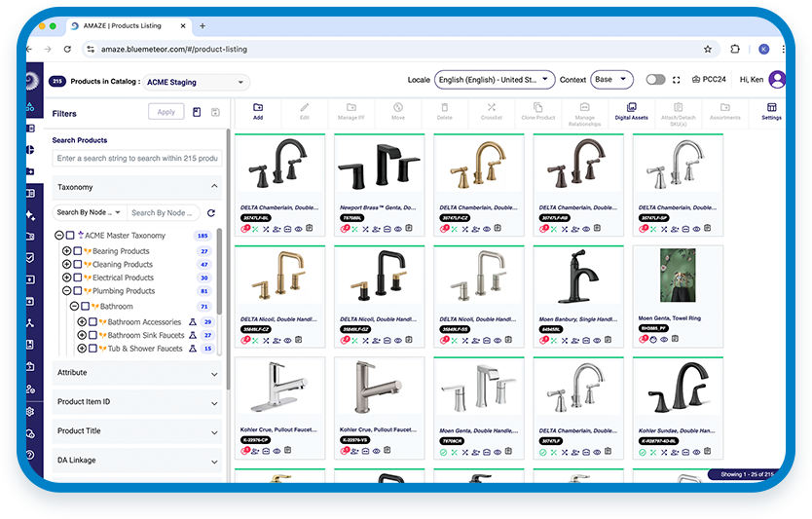Click the Crosslist toolbar icon
The image size is (812, 519).
(492, 108)
